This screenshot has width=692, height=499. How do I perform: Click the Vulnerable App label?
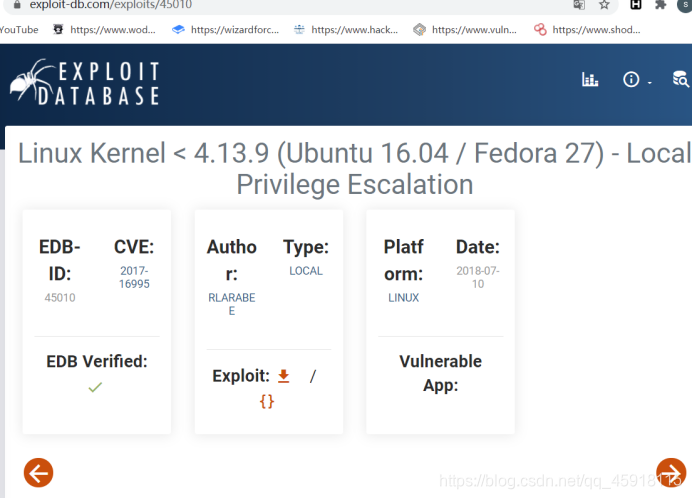[440, 373]
